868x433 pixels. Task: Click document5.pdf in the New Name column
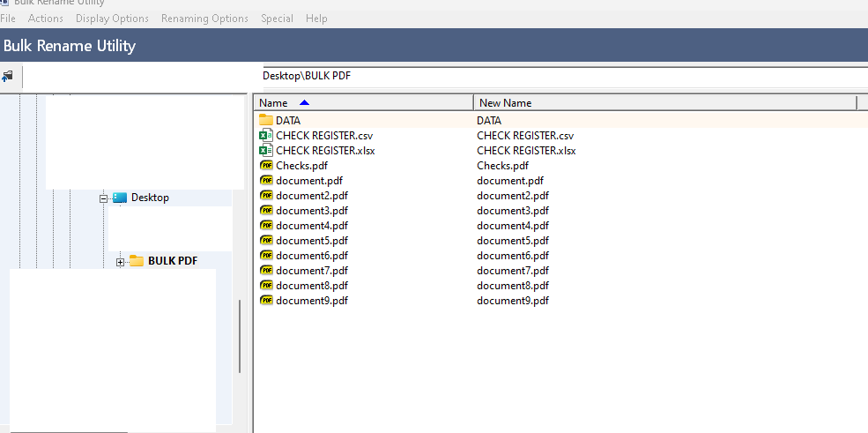pos(513,240)
